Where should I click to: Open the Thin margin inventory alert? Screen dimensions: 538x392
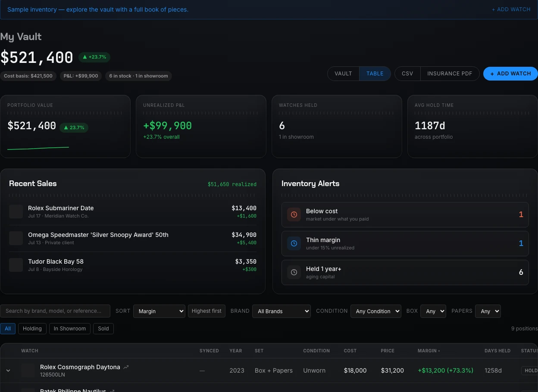click(405, 243)
